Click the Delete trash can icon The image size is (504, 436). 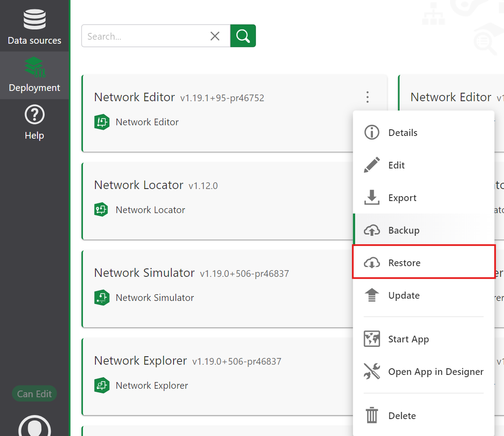click(372, 415)
